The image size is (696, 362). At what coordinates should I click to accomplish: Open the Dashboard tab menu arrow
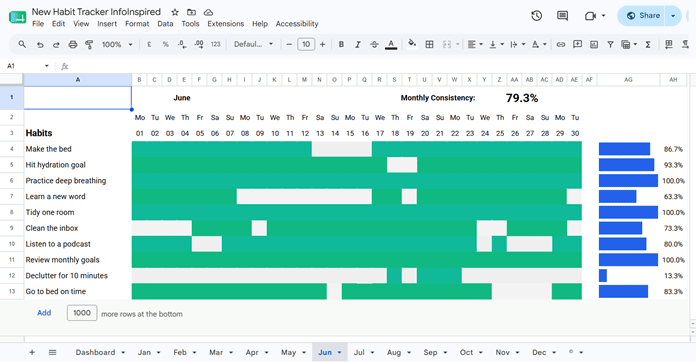(123, 353)
